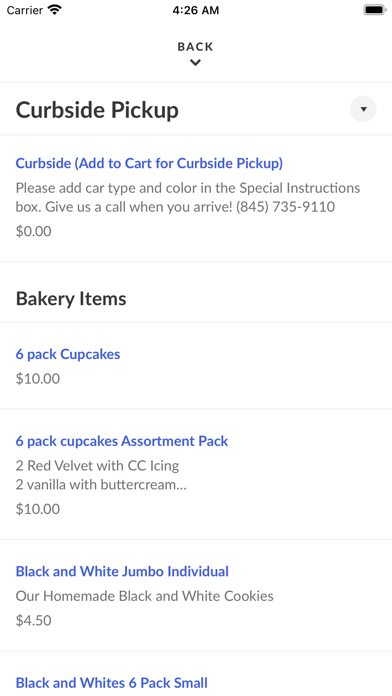Click the $0.00 curbside price
This screenshot has height=696, width=392.
[x=34, y=231]
